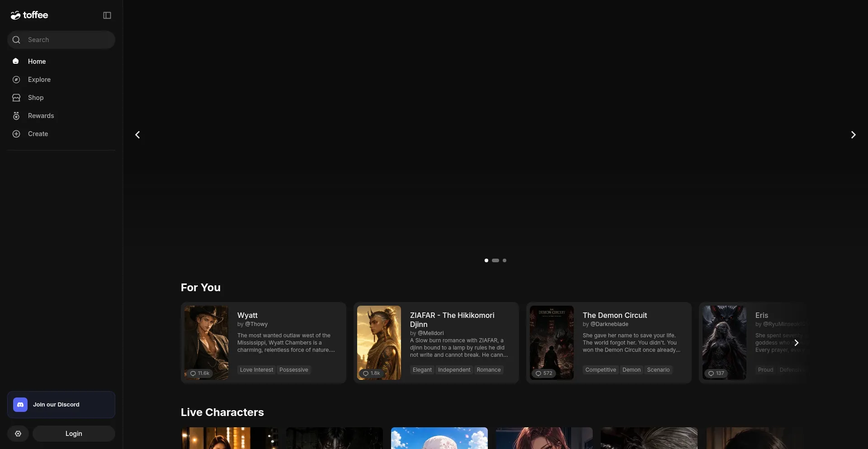This screenshot has height=449, width=868.
Task: Open the Eris character title
Action: point(762,315)
